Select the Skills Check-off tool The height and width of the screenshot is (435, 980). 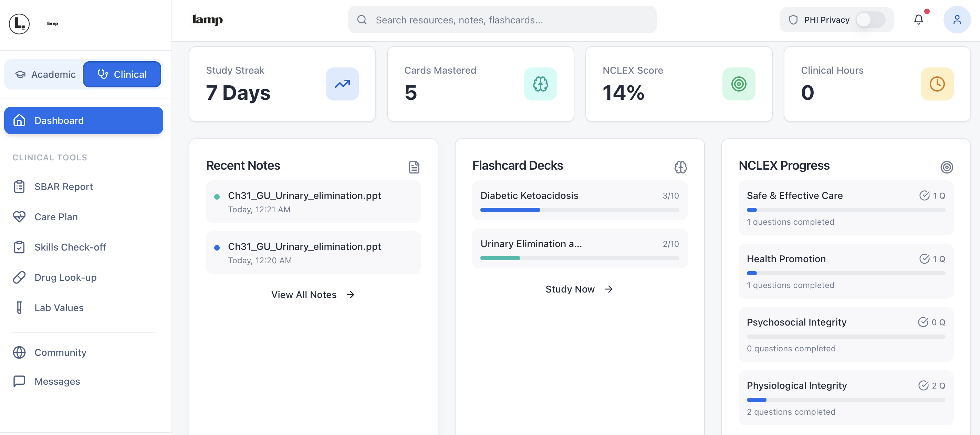click(70, 247)
